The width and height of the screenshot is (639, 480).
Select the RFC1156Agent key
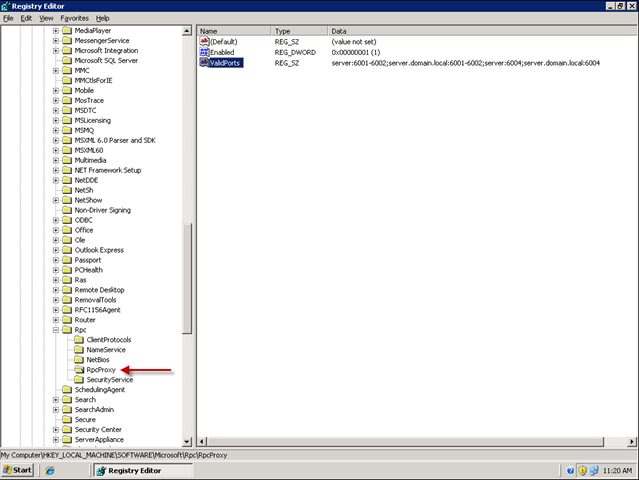tap(97, 310)
